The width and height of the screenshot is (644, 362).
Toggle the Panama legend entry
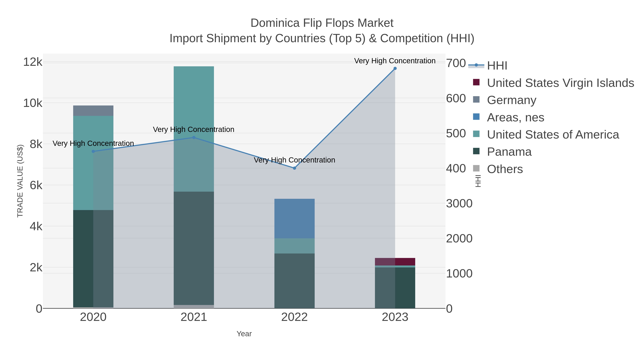502,152
